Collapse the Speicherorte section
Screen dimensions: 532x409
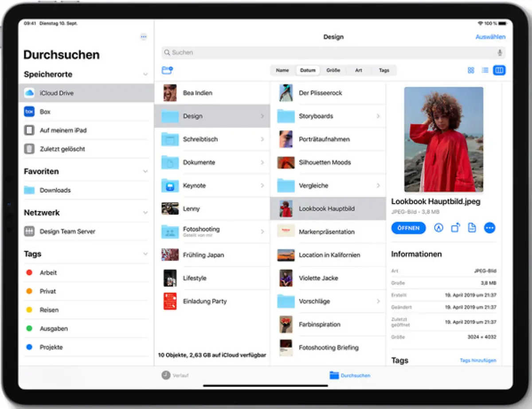click(x=145, y=74)
